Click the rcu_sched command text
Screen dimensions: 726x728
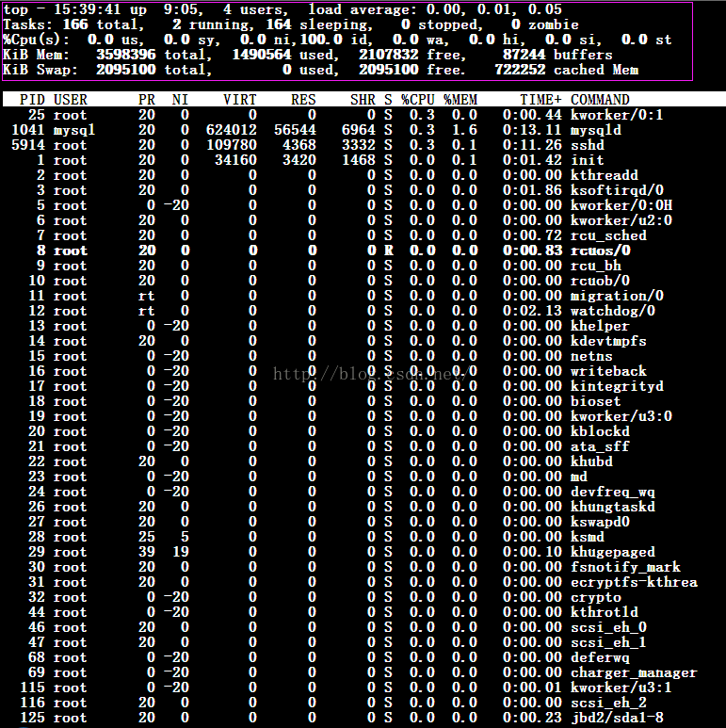pyautogui.click(x=608, y=235)
